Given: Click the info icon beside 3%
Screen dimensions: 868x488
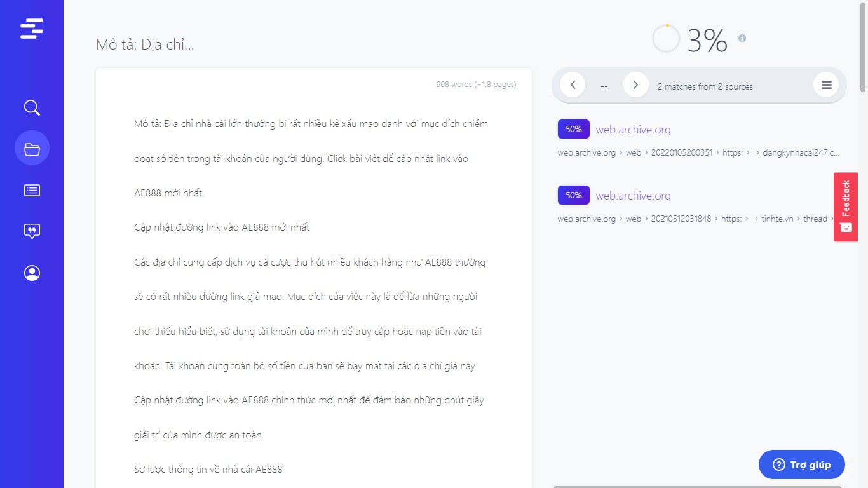Looking at the screenshot, I should (x=742, y=38).
